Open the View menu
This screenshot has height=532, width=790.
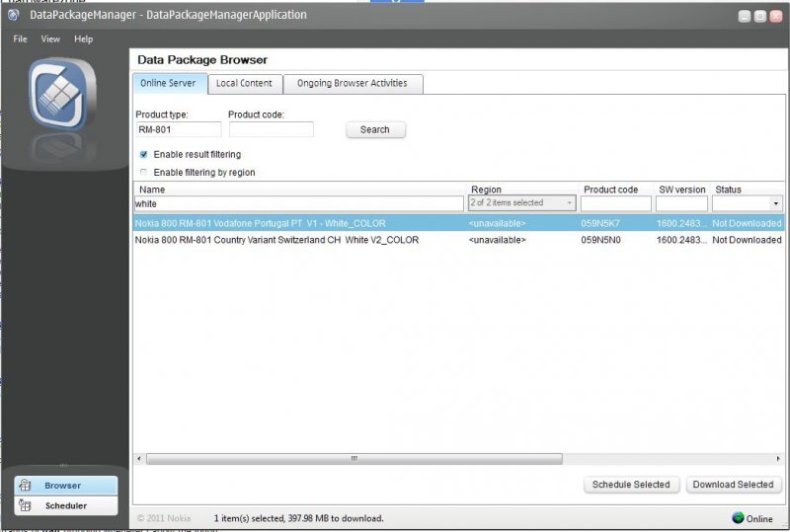[x=50, y=39]
